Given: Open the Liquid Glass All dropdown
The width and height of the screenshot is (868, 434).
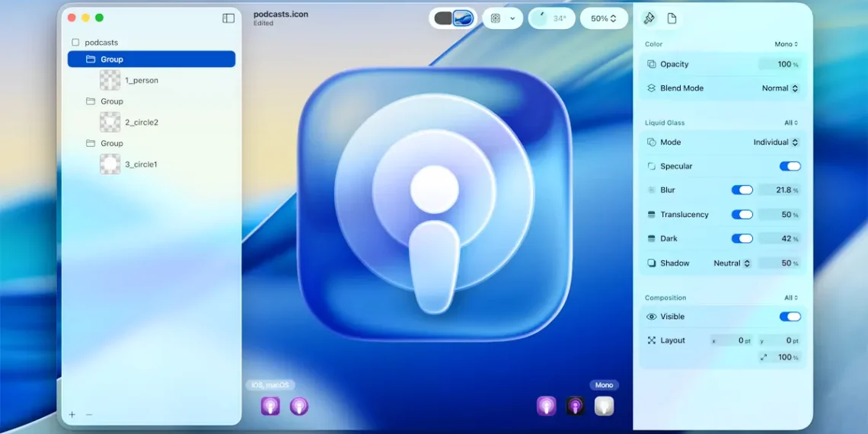Looking at the screenshot, I should click(791, 123).
